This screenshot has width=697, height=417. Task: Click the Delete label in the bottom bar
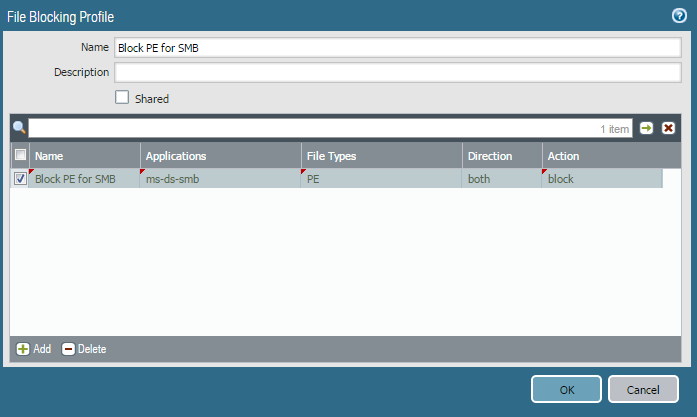(92, 349)
